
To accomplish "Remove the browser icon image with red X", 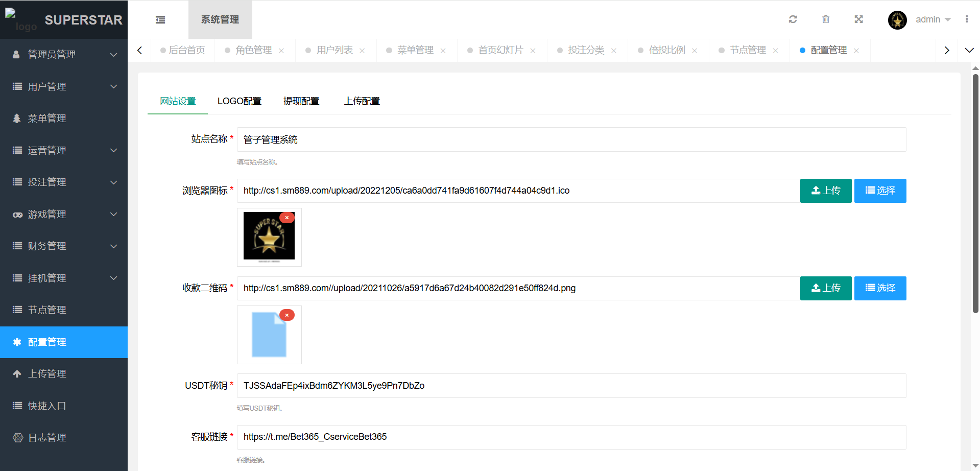I will click(287, 218).
